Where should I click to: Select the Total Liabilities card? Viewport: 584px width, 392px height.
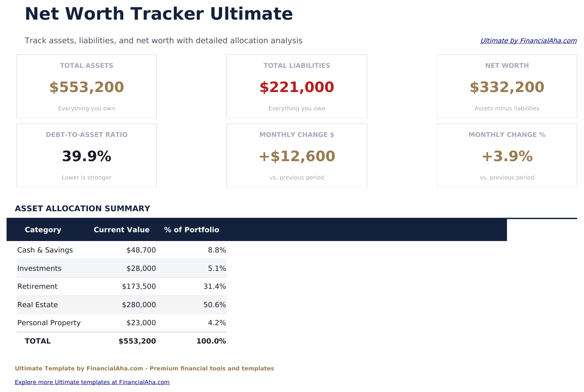pos(297,86)
